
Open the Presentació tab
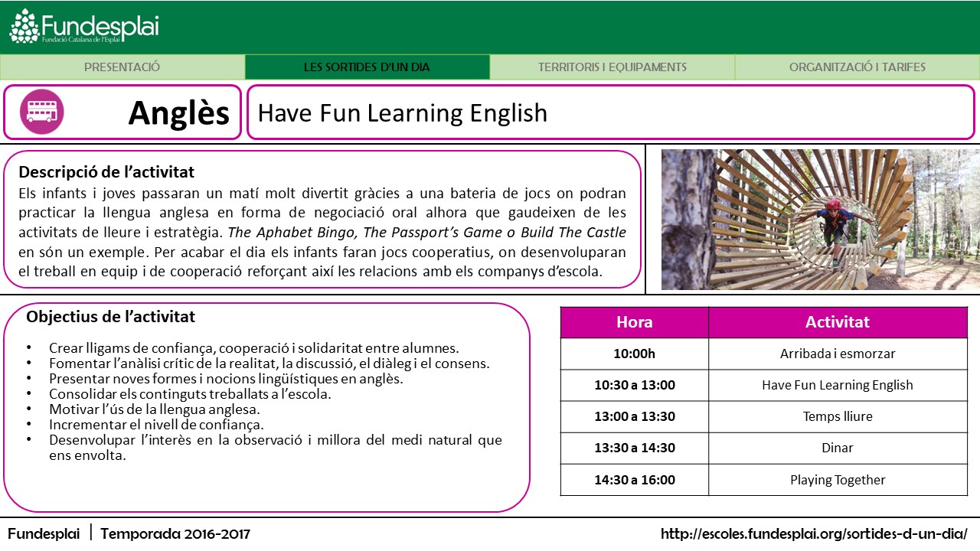tap(122, 67)
